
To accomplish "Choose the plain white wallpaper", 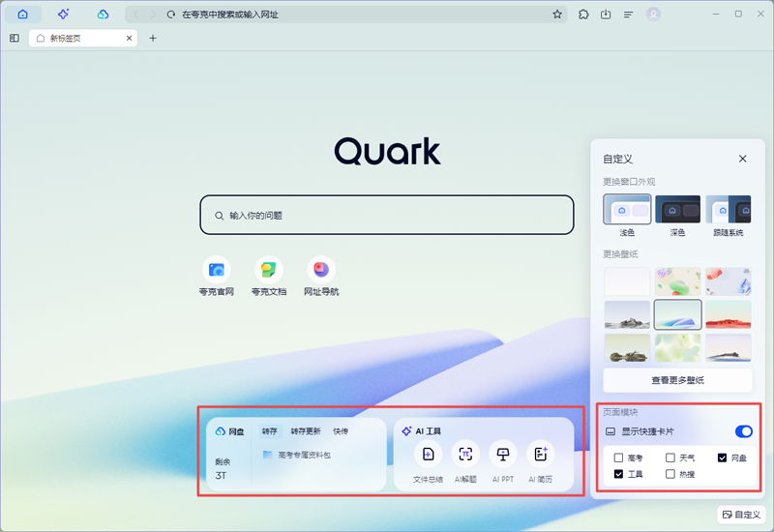I will click(x=627, y=281).
